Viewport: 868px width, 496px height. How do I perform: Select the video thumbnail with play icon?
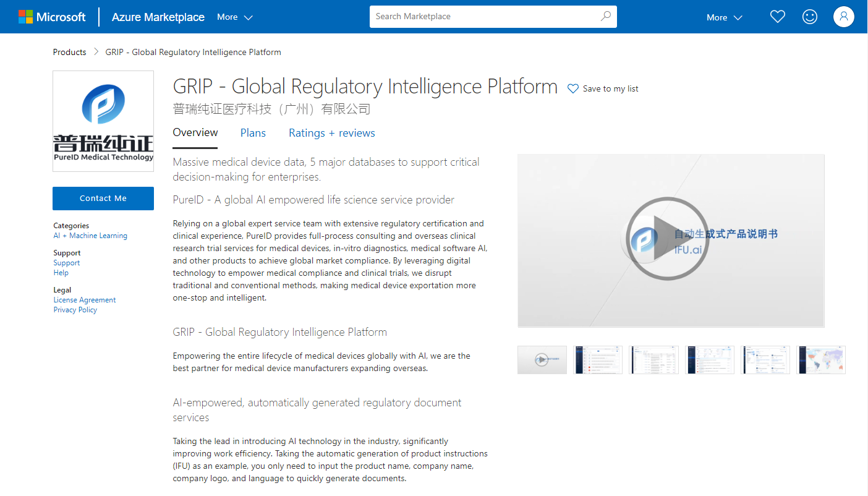(x=542, y=360)
